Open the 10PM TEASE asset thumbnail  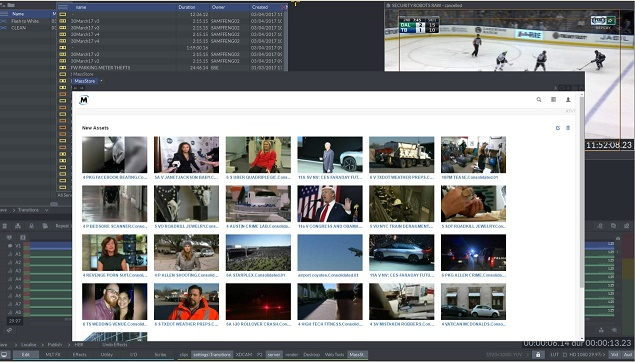click(x=473, y=155)
